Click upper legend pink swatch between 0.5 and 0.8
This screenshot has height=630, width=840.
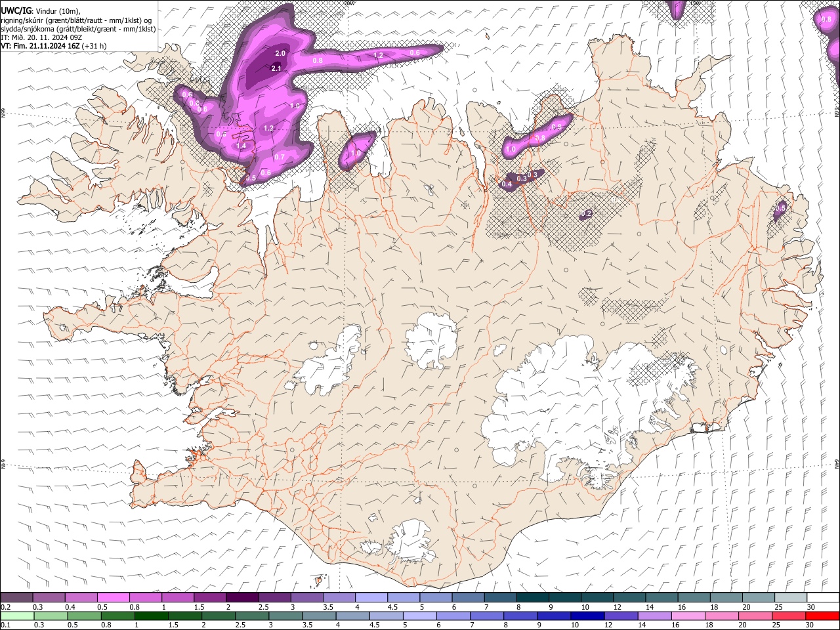113,597
